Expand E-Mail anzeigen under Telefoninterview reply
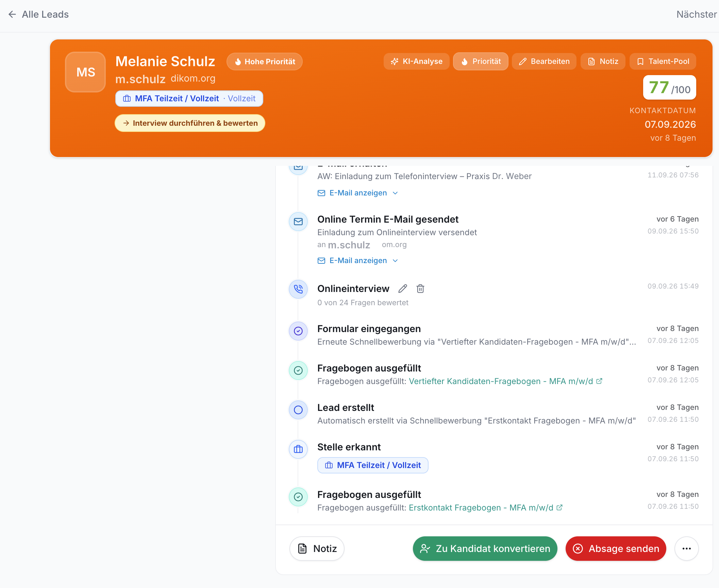719x588 pixels. pyautogui.click(x=358, y=193)
